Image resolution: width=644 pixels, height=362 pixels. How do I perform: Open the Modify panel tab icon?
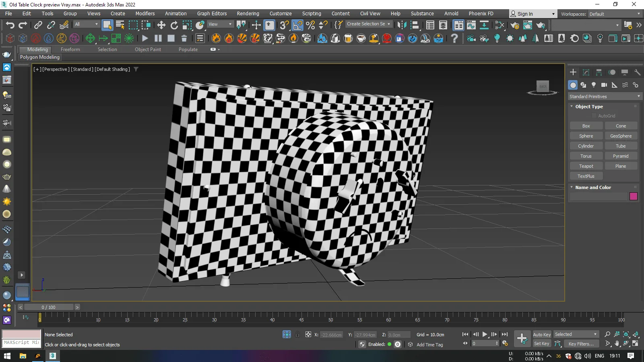click(x=586, y=72)
